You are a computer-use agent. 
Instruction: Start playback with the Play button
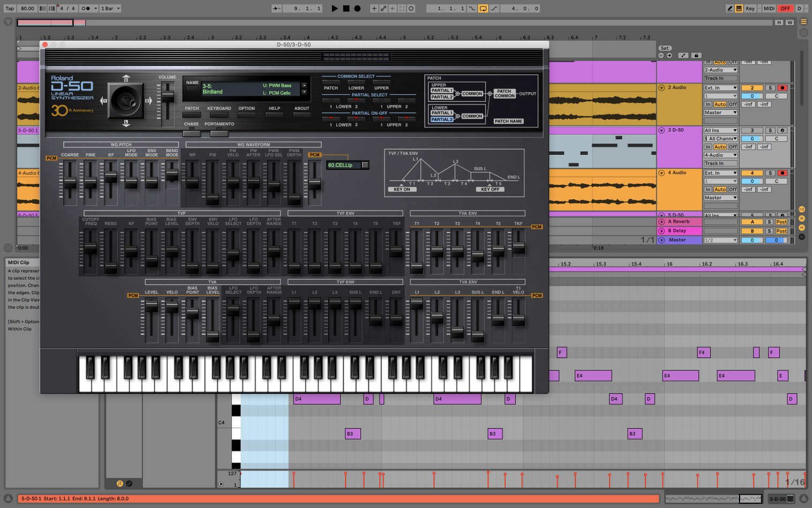335,9
